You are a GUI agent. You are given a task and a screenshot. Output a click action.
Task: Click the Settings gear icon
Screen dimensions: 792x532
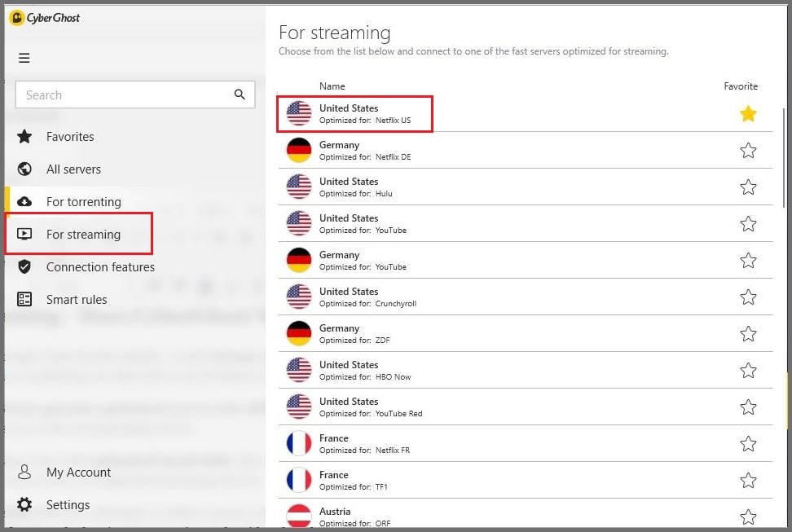24,504
